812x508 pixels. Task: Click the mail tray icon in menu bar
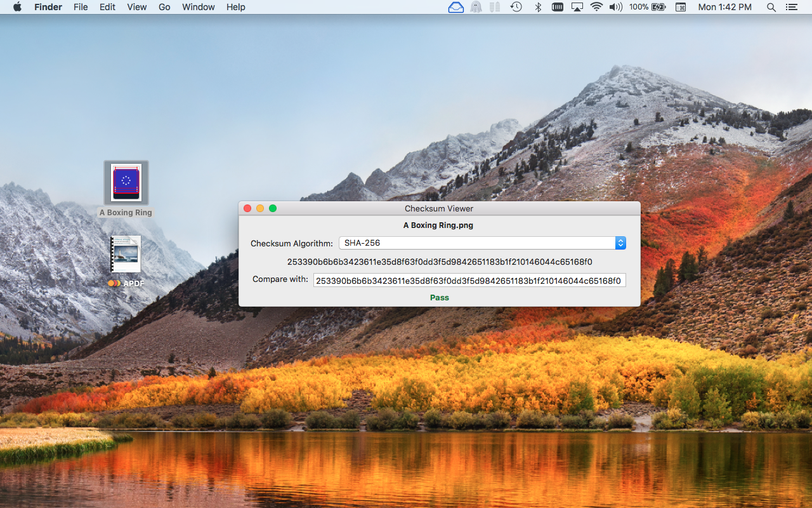click(456, 7)
